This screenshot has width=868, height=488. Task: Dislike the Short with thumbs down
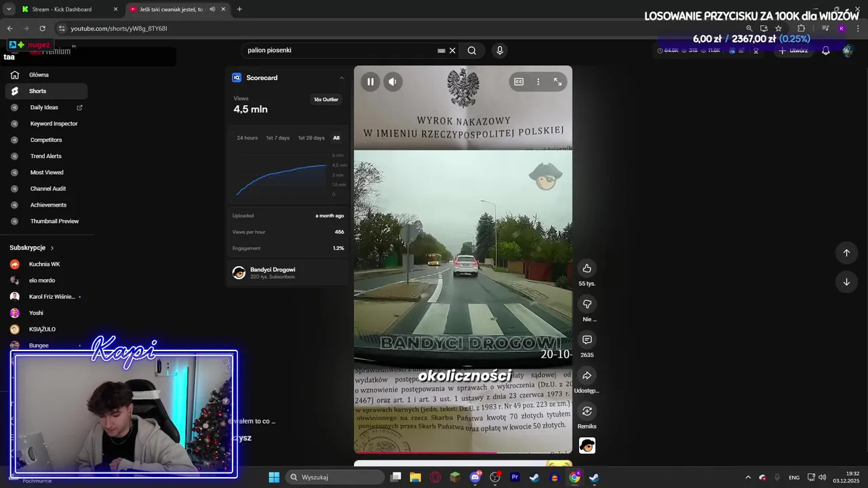click(x=587, y=304)
